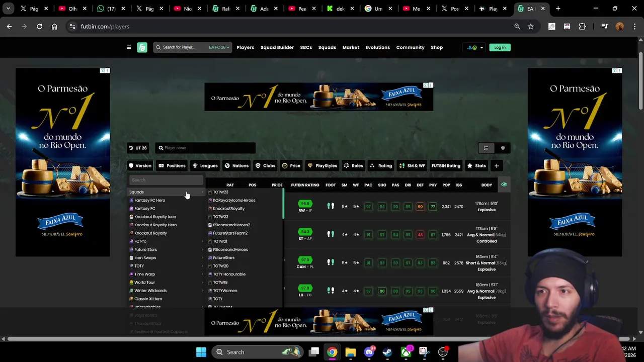Image resolution: width=644 pixels, height=362 pixels.
Task: Select Knockout Royalty Icon version
Action: 155,217
